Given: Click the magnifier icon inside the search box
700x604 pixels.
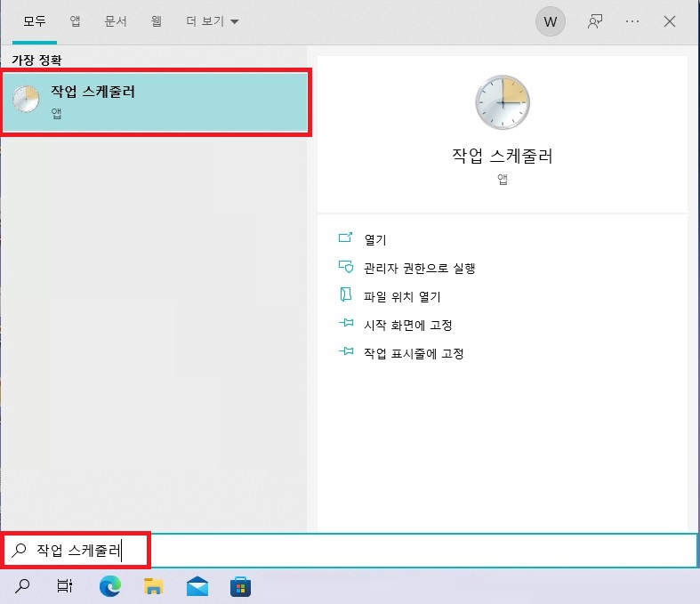Looking at the screenshot, I should 20,550.
